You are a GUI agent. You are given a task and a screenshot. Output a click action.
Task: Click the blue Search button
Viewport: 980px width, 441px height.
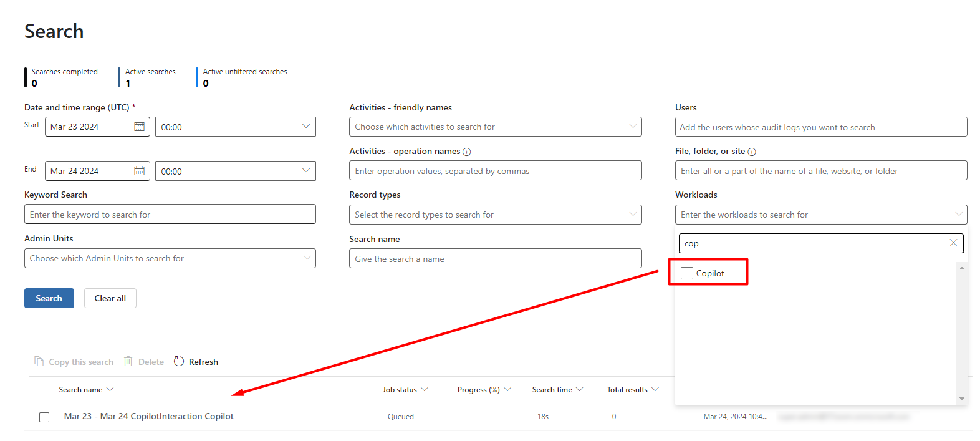click(x=49, y=298)
